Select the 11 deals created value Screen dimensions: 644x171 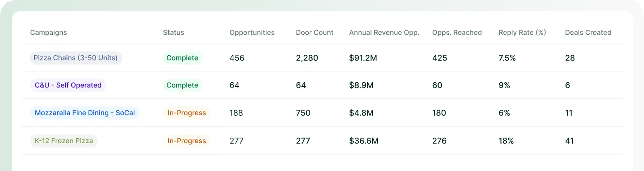point(569,113)
